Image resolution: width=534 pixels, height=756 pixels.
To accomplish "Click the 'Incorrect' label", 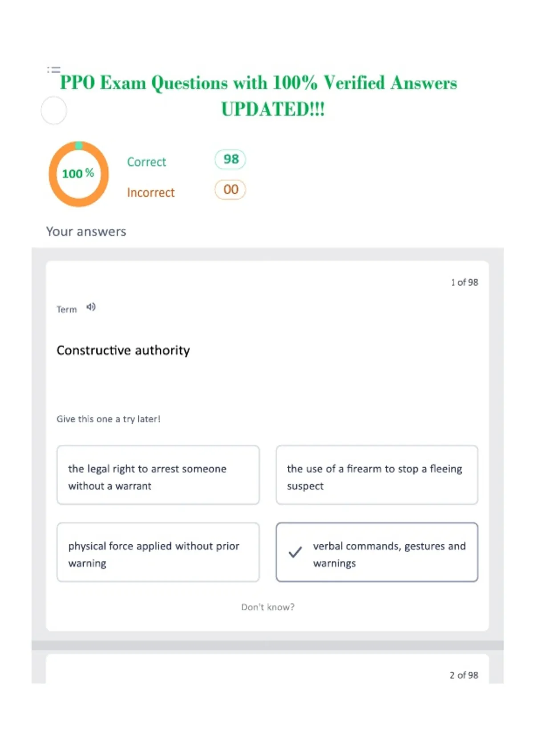I will pos(151,193).
